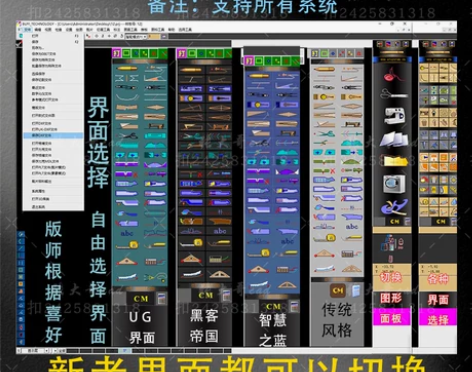Image resolution: width=472 pixels, height=372 pixels.
Task: Click the calculator icon beside CM in the UG panel
Action: coord(161,298)
